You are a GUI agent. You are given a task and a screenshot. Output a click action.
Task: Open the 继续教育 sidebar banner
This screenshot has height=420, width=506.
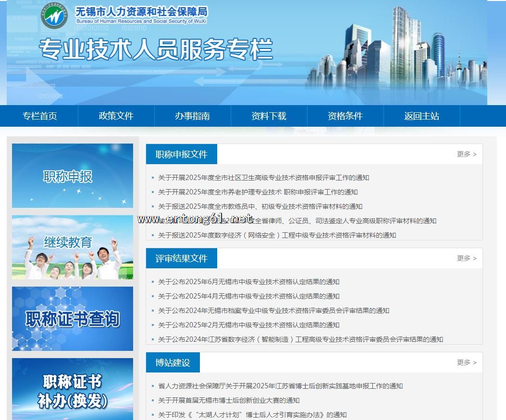point(73,247)
